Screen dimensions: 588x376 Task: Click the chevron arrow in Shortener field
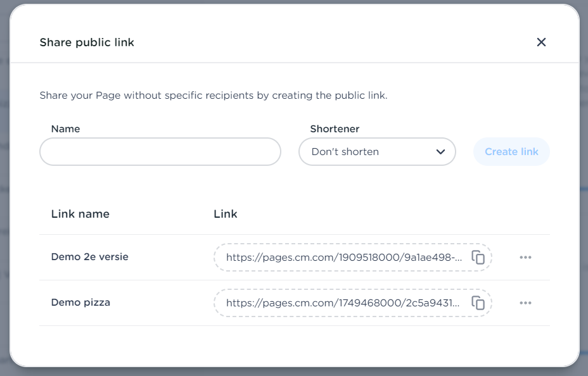tap(441, 152)
